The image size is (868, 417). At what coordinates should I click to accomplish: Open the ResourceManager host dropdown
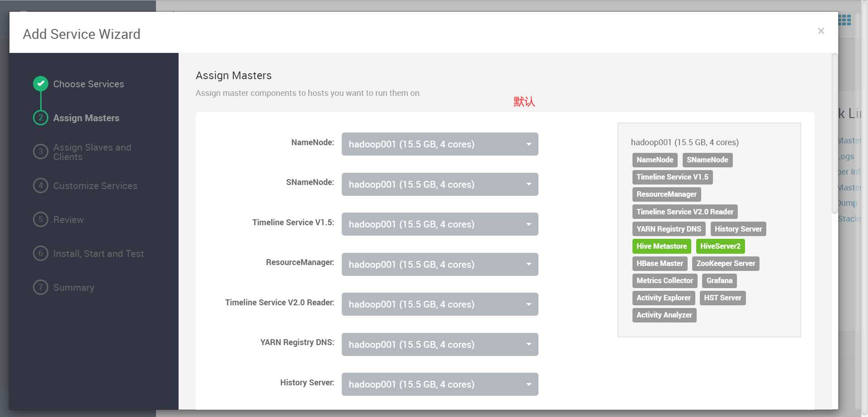point(440,264)
